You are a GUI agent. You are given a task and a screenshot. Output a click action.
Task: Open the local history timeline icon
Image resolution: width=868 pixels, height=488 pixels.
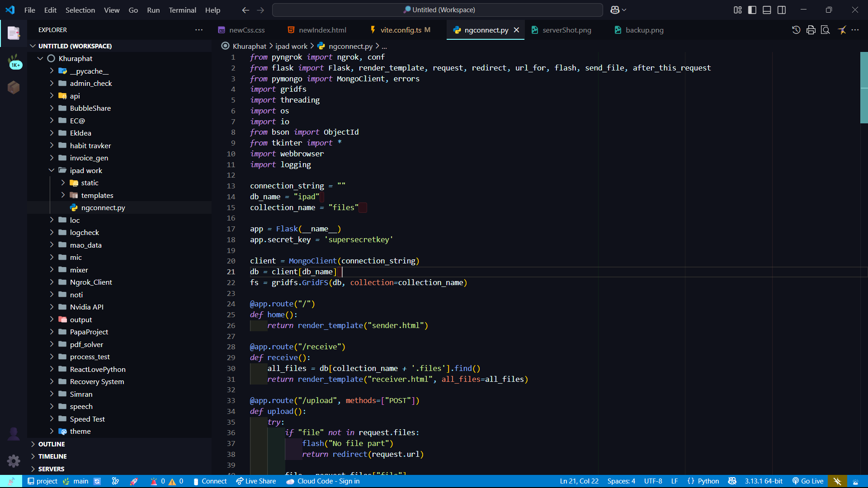click(797, 30)
